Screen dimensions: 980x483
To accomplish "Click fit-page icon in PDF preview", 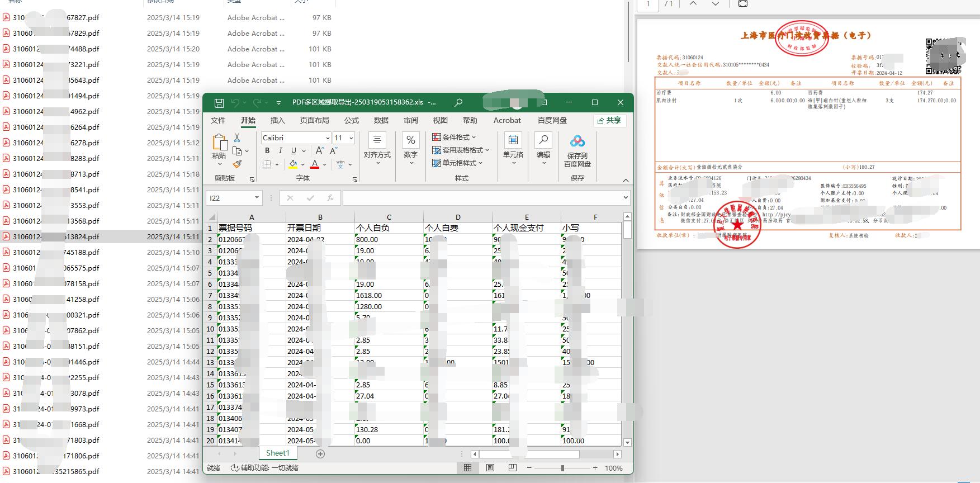I will [743, 4].
